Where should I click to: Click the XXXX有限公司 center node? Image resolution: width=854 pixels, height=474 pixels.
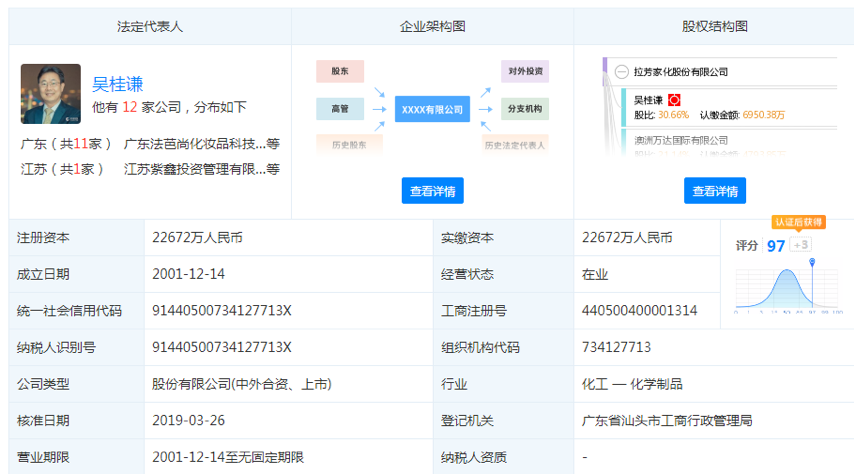pyautogui.click(x=432, y=108)
